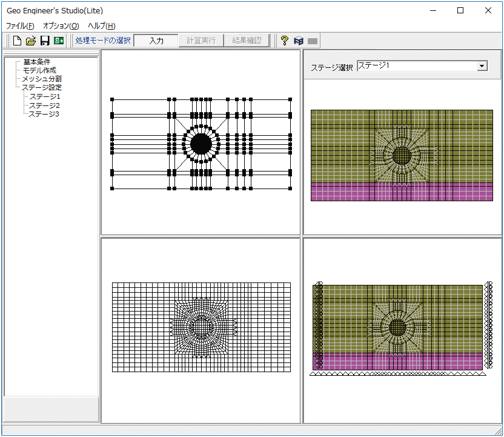Open the ファイル(F) menu

[x=20, y=26]
